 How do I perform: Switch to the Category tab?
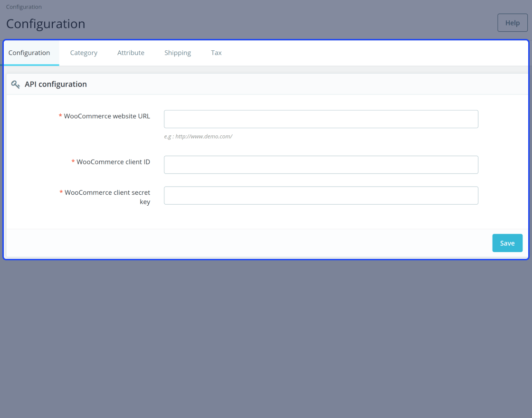[x=84, y=53]
